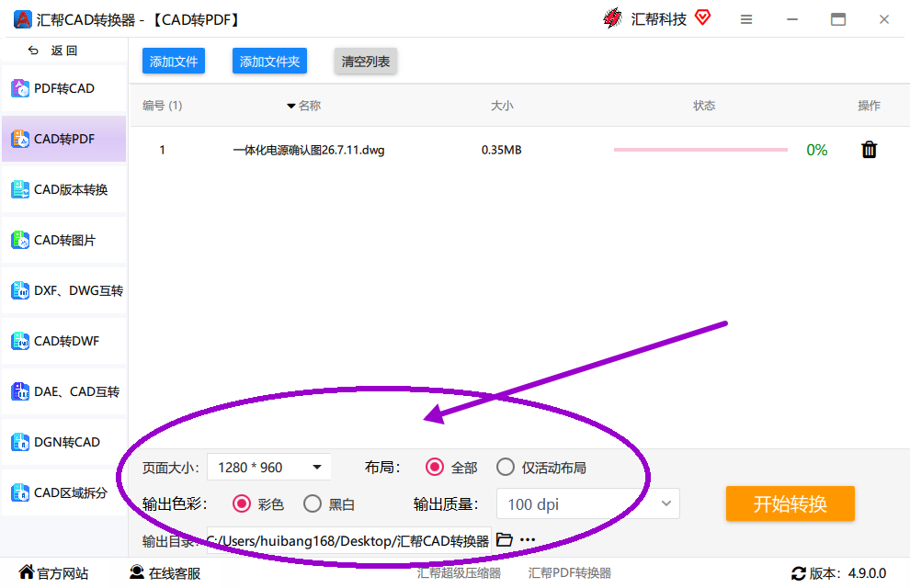Click the PDF转CAD sidebar icon

pos(20,89)
